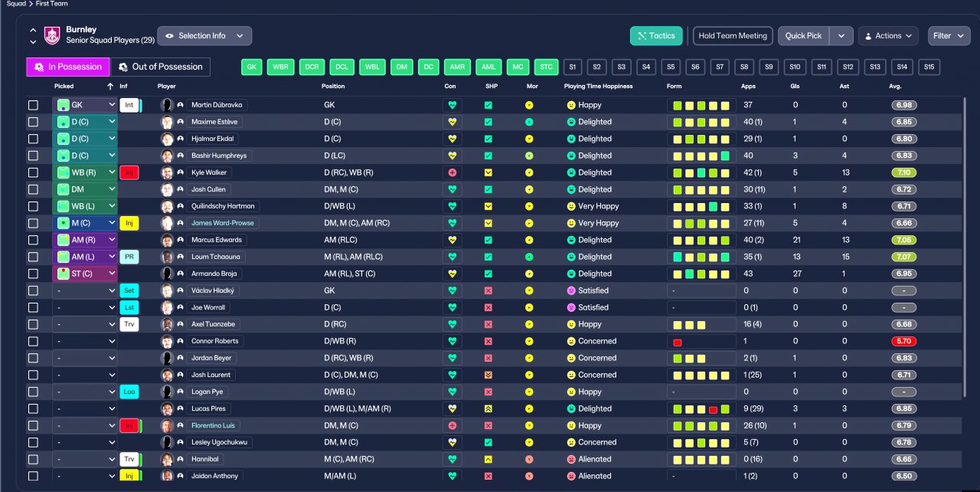Viewport: 980px width, 492px height.
Task: Click James Ward-Prowse's yellow Inj status badge
Action: [129, 223]
